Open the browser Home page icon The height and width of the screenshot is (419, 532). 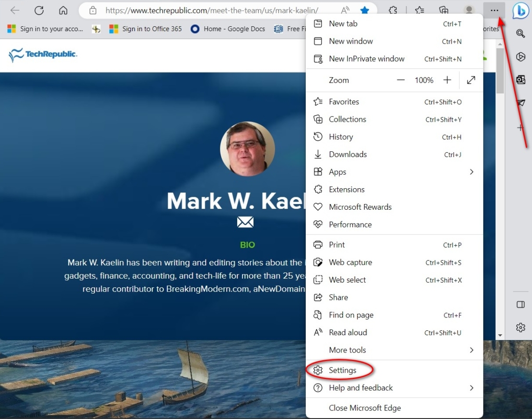tap(64, 10)
